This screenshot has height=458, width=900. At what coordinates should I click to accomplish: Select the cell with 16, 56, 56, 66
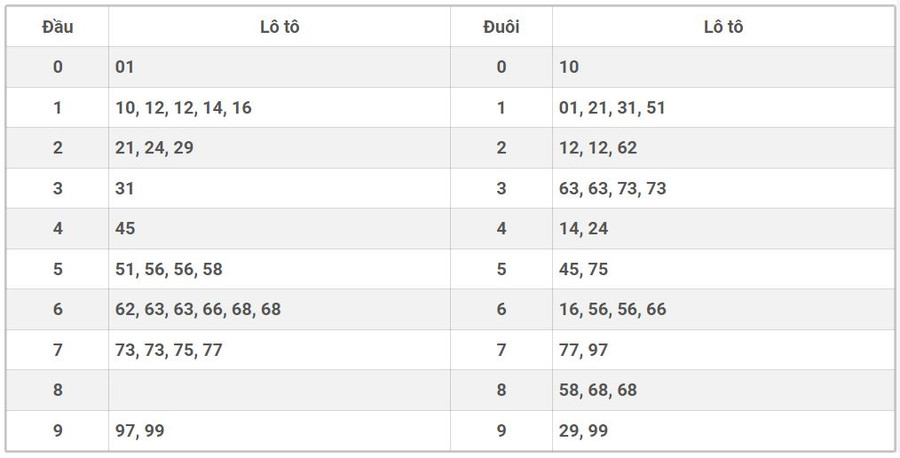click(612, 309)
